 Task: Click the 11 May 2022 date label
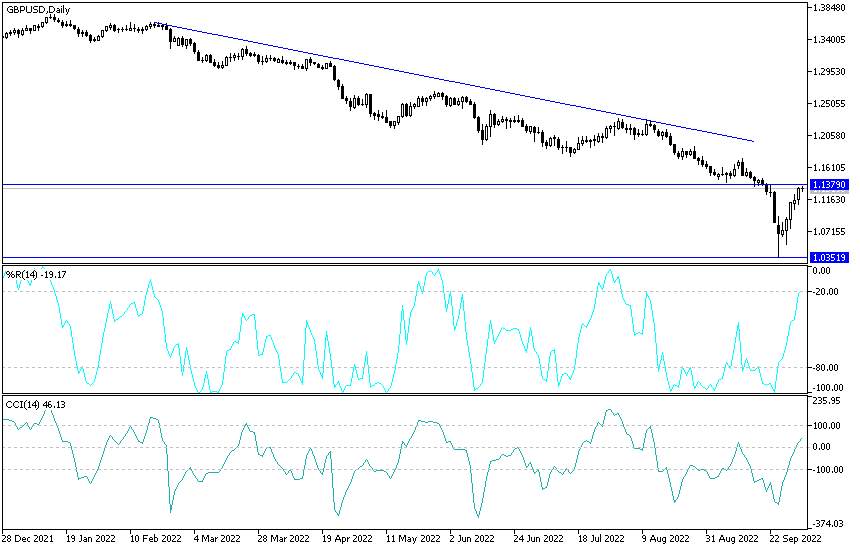coord(412,538)
